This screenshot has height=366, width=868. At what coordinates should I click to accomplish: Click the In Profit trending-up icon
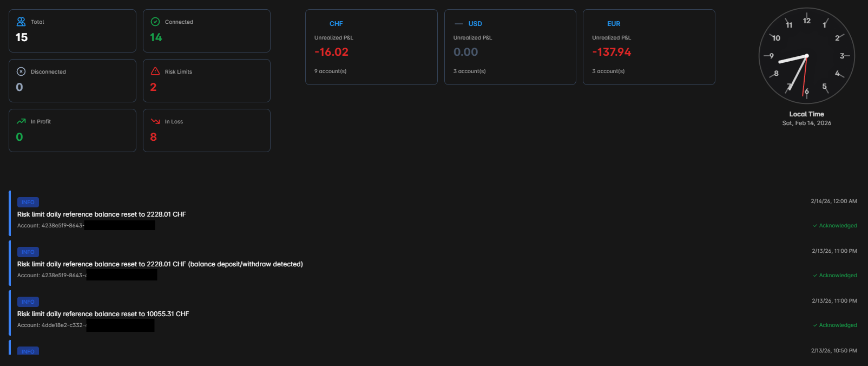tap(21, 121)
